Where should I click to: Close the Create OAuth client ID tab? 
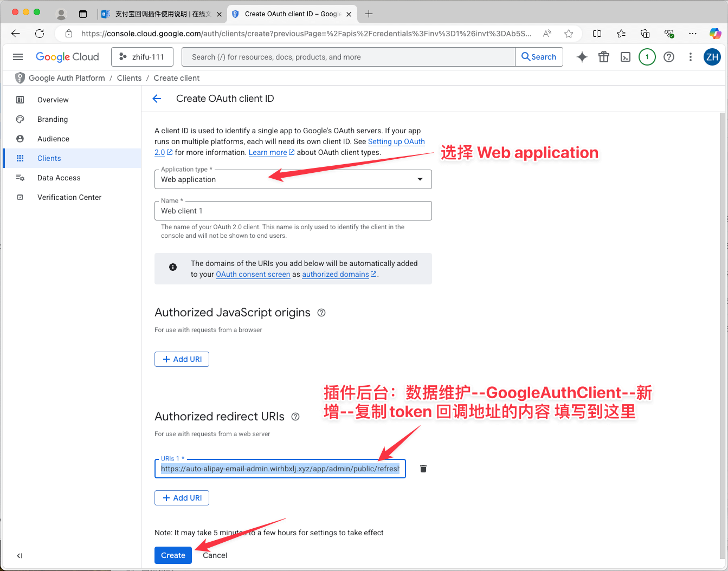(349, 14)
